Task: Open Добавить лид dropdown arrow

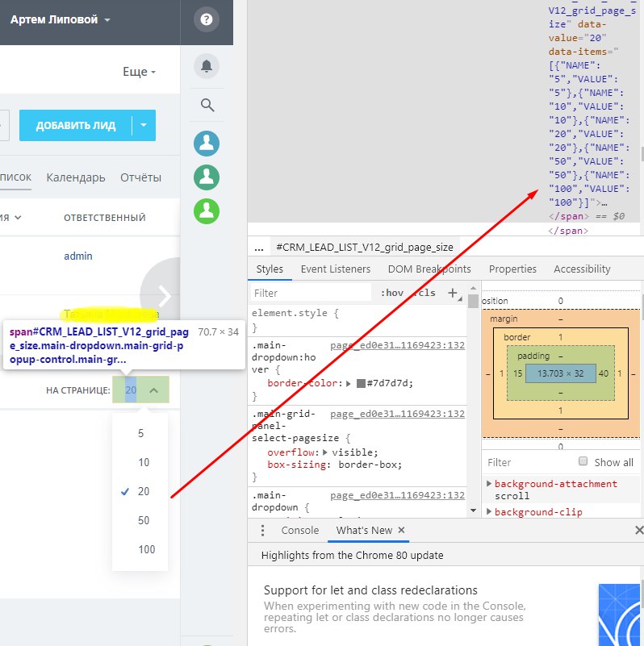Action: [x=144, y=125]
